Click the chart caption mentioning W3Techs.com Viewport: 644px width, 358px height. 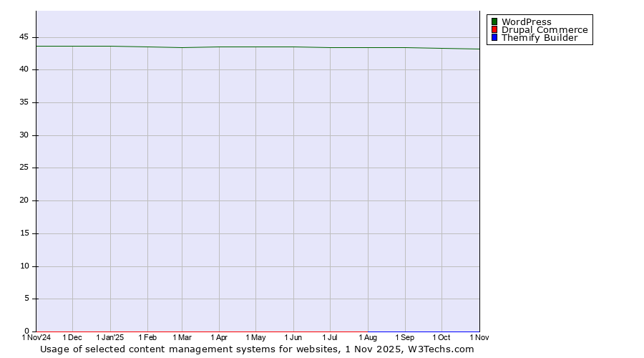pos(257,349)
